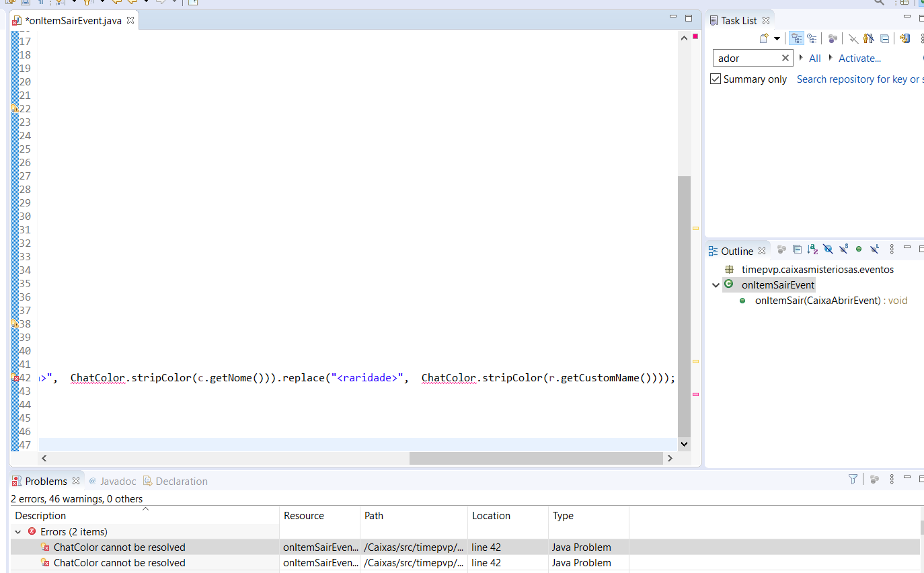Create a new task in Task List
The image size is (924, 573).
click(764, 39)
